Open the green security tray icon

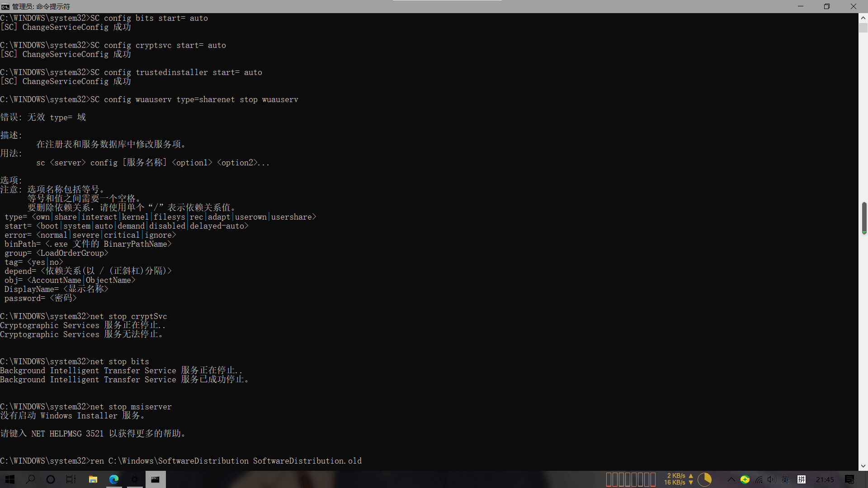tap(745, 479)
